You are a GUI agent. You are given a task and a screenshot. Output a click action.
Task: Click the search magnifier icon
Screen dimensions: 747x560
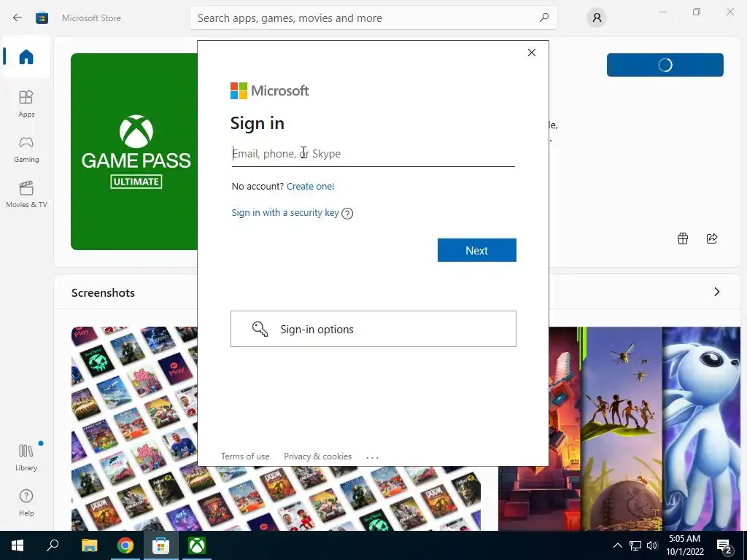(x=544, y=17)
